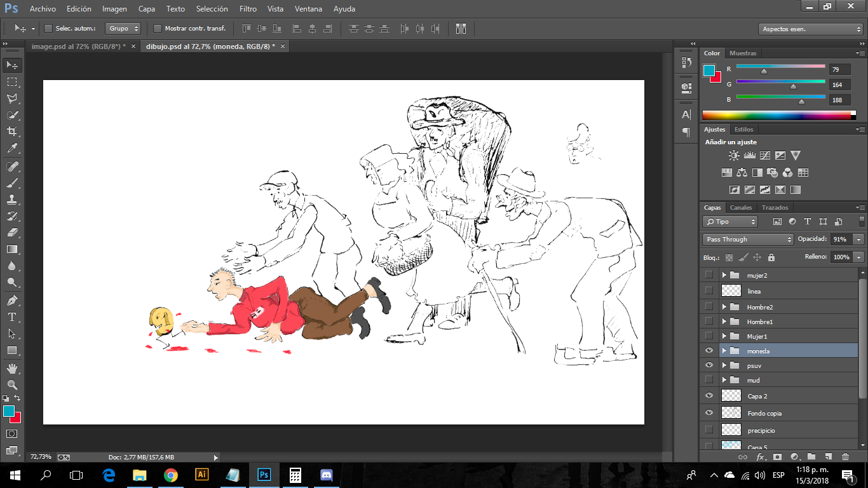Screen dimensions: 868x488
Task: Open the Pass Through blend mode dropdown
Action: [748, 240]
